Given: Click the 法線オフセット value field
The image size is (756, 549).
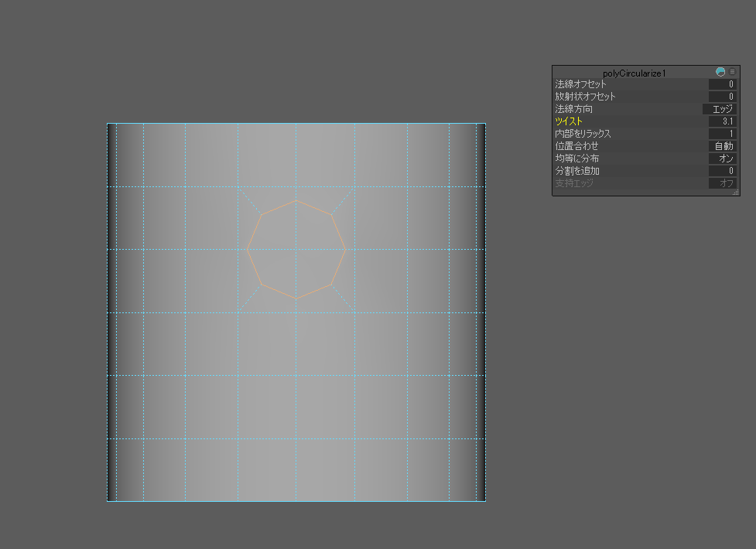Looking at the screenshot, I should [x=722, y=84].
